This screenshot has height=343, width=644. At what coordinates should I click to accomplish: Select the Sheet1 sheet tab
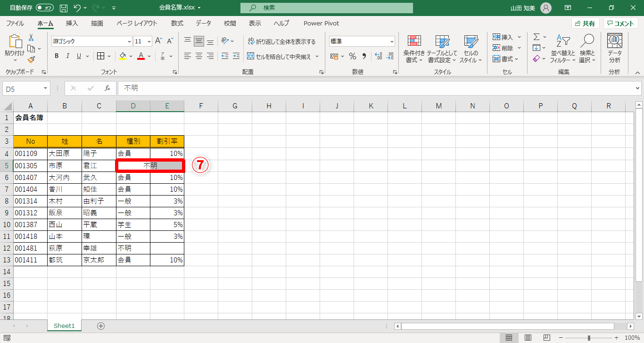coord(64,326)
